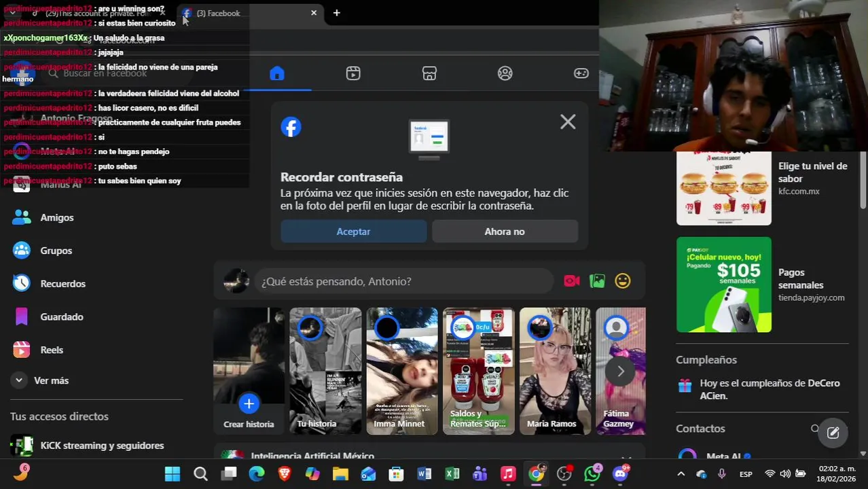Launch Word from the taskbar
The image size is (868, 489).
[424, 474]
